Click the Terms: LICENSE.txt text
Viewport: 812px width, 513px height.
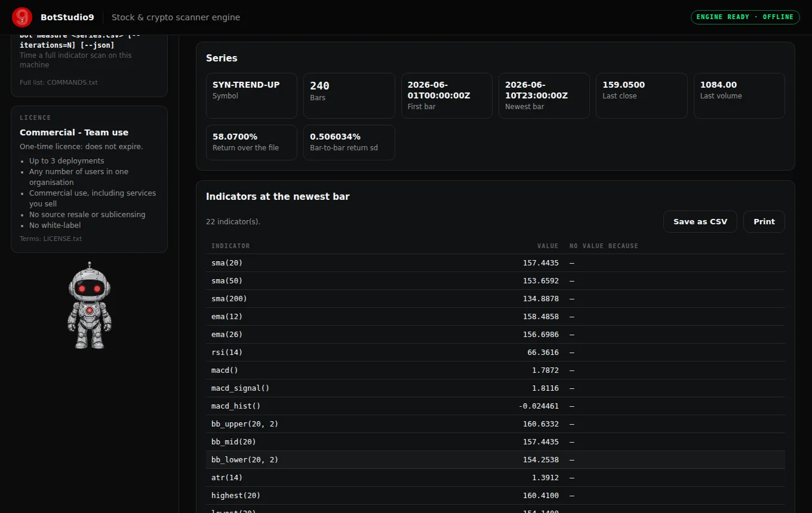(51, 239)
